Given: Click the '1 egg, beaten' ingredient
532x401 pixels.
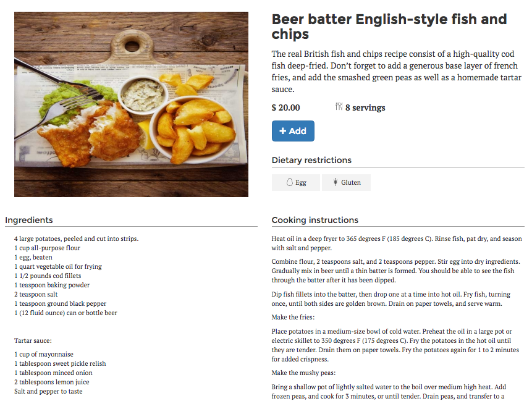Looking at the screenshot, I should point(33,257).
